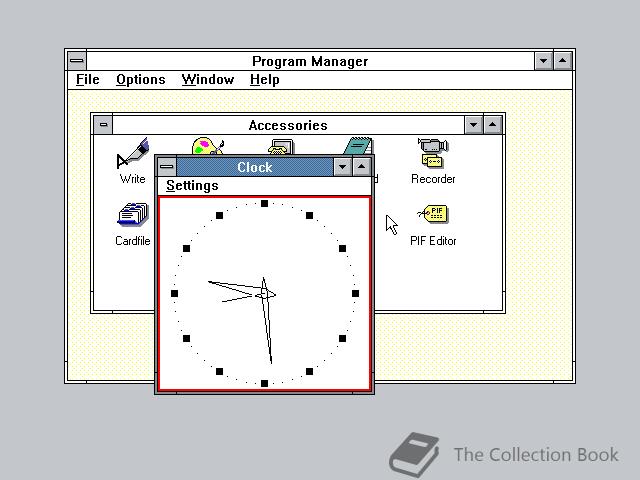Select the Paintbrush palette icon
This screenshot has width=640, height=480.
point(208,146)
